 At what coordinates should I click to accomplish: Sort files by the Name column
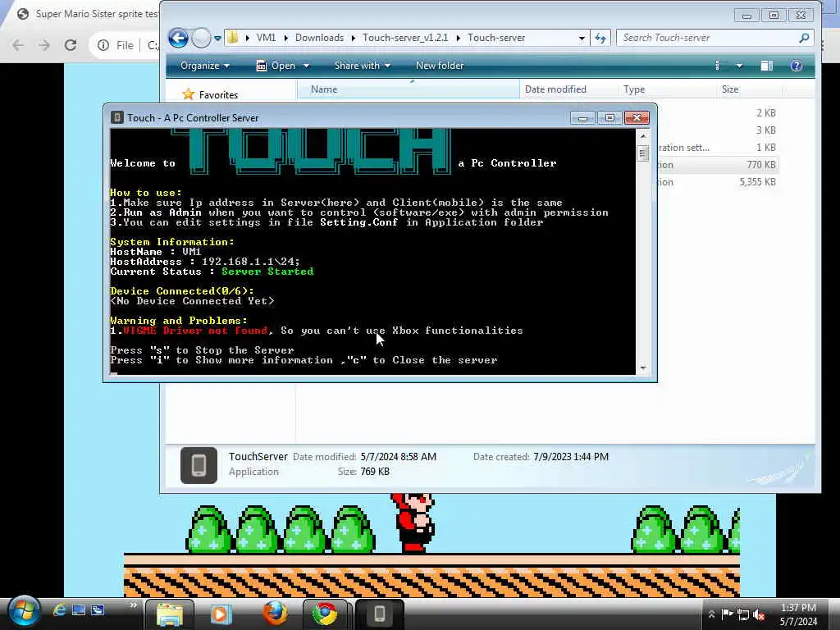coord(409,89)
